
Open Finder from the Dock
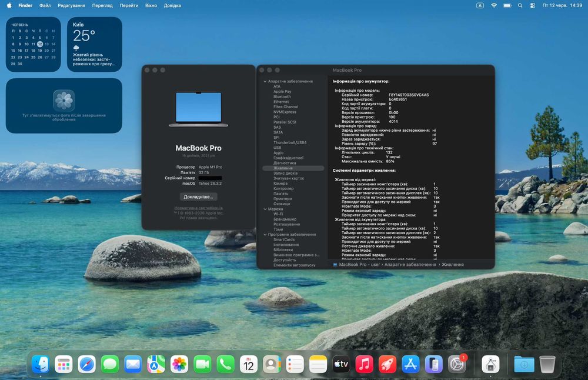41,364
